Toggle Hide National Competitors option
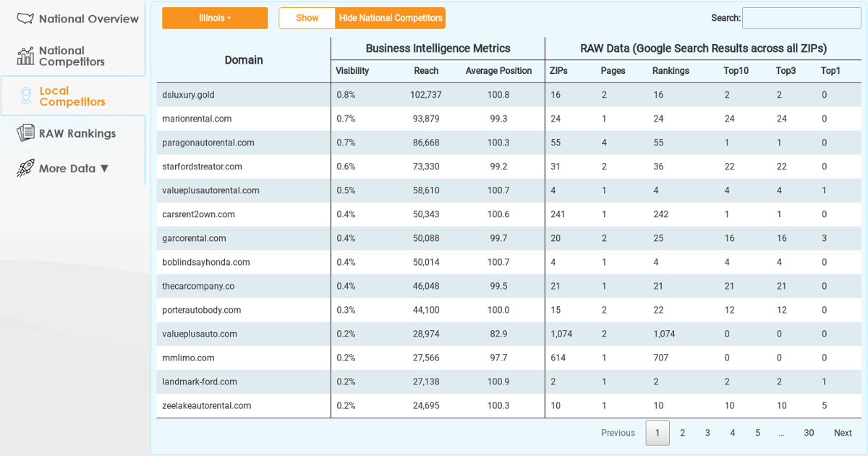 point(391,18)
